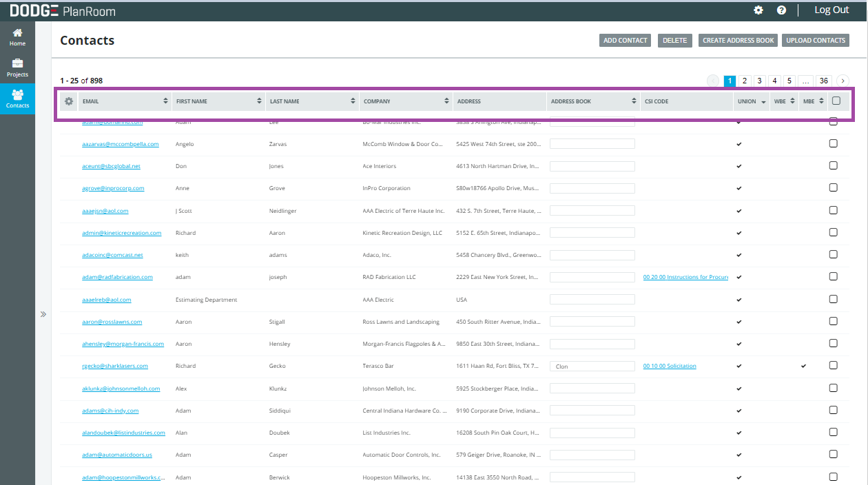Open the 00 10 00 Solicitation CSI link

(670, 366)
